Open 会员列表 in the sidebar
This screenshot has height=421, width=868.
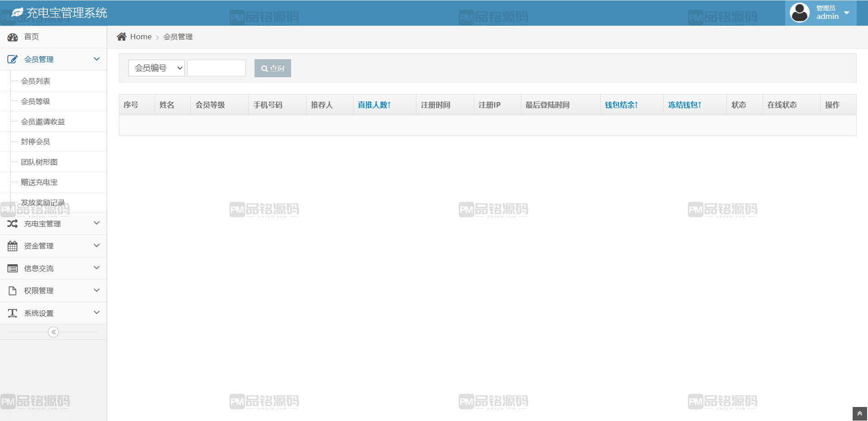(36, 81)
